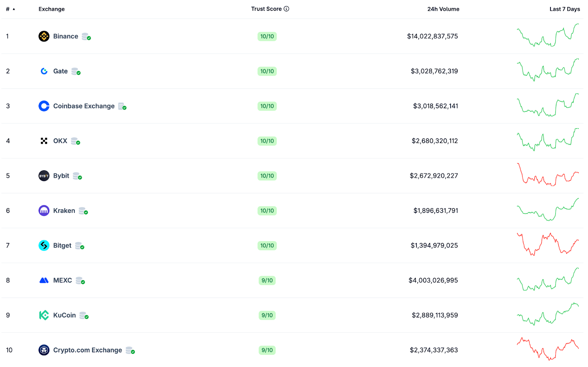Click the sort arrow on the rank column
This screenshot has width=588, height=367.
click(13, 10)
